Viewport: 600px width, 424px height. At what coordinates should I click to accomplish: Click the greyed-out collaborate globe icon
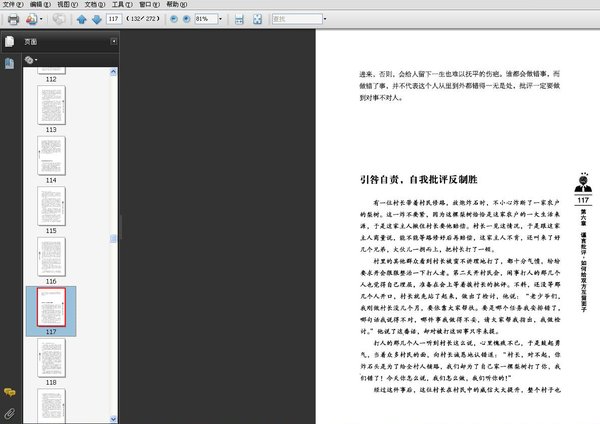(59, 19)
